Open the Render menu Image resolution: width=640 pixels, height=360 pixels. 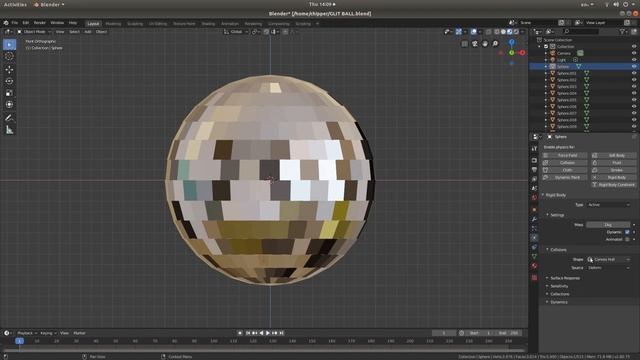click(x=40, y=23)
